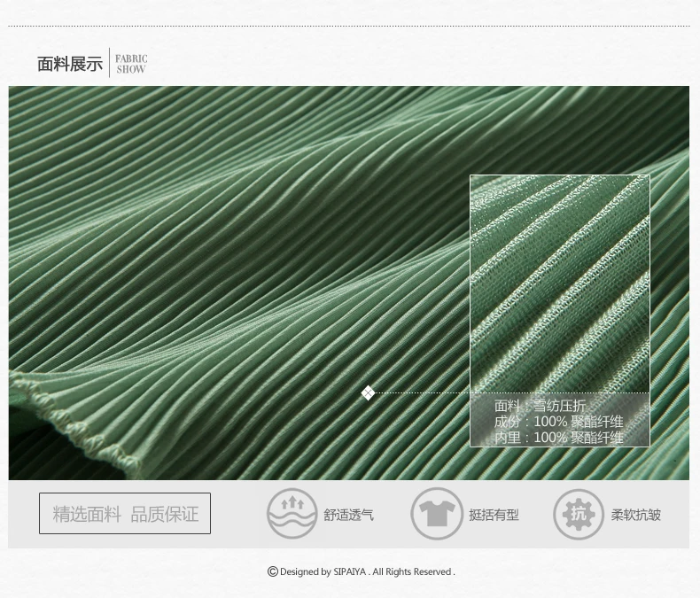The width and height of the screenshot is (700, 598).
Task: Click the FABRIC SHOW English heading
Action: 131,64
